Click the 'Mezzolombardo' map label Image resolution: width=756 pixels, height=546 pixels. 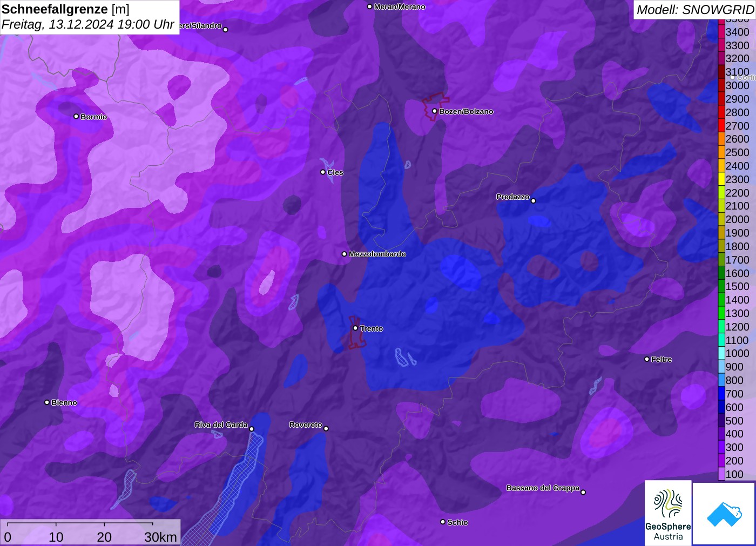377,254
